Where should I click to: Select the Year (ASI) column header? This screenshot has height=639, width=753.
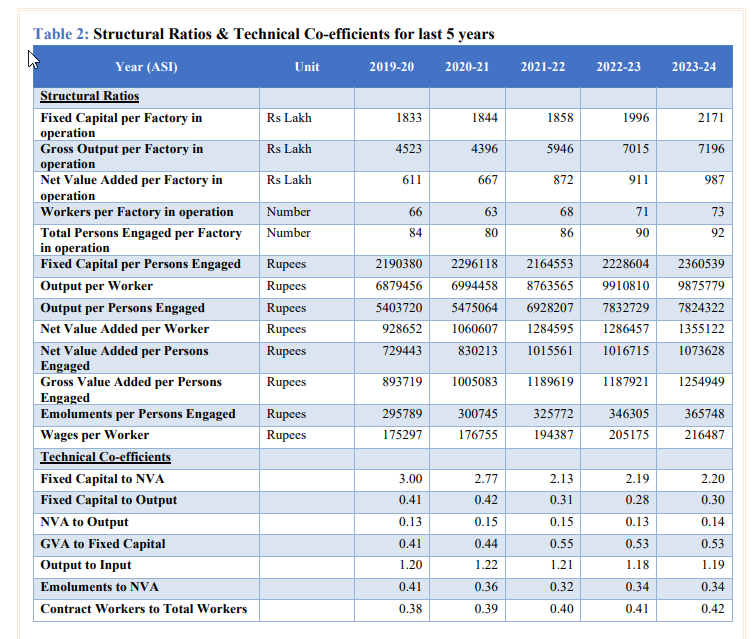[146, 67]
